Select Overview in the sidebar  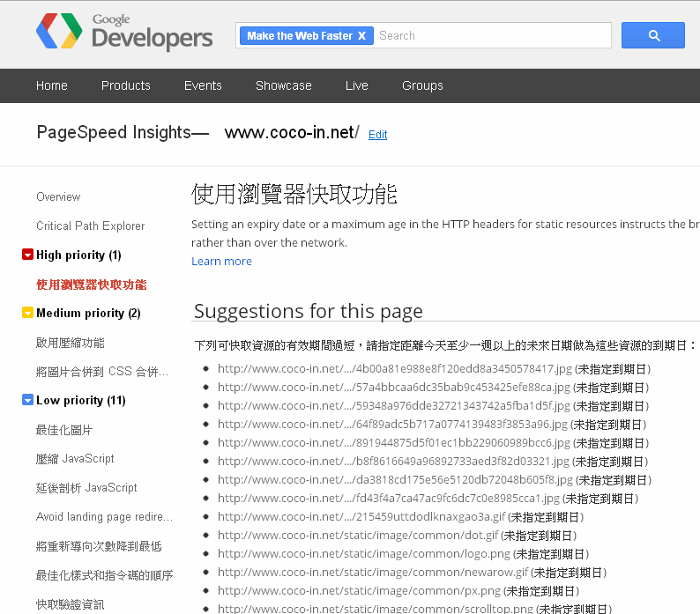tap(58, 196)
